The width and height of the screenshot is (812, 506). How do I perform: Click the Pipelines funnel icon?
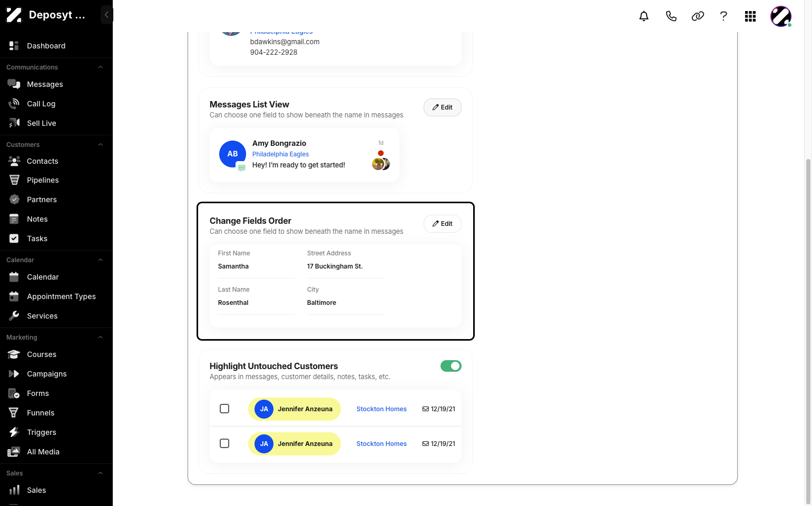[14, 180]
